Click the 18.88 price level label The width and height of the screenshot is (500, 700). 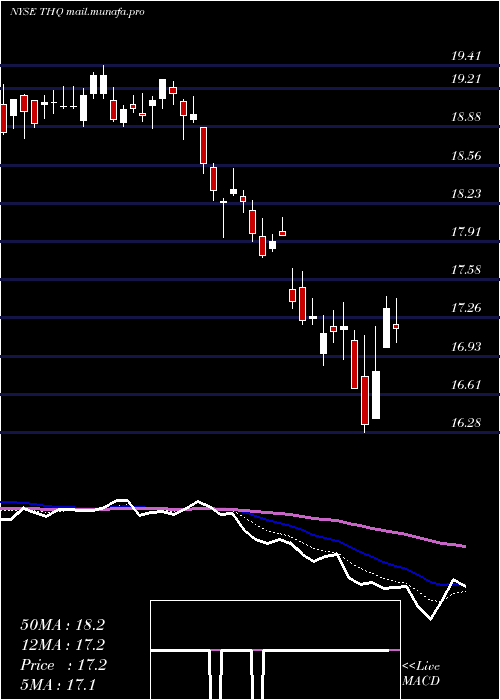pos(466,117)
